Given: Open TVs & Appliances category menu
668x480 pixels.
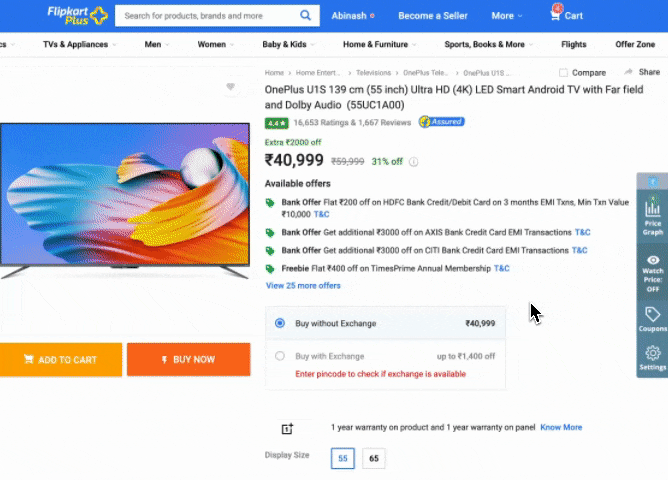Looking at the screenshot, I should click(79, 45).
